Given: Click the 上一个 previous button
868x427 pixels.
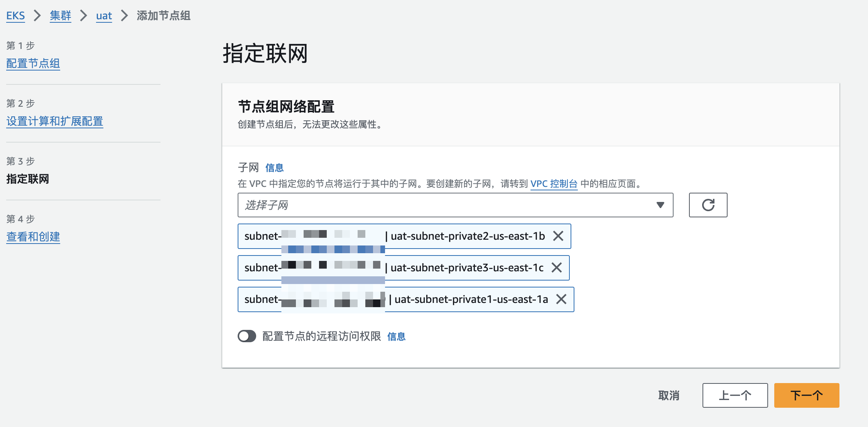Looking at the screenshot, I should (x=735, y=395).
